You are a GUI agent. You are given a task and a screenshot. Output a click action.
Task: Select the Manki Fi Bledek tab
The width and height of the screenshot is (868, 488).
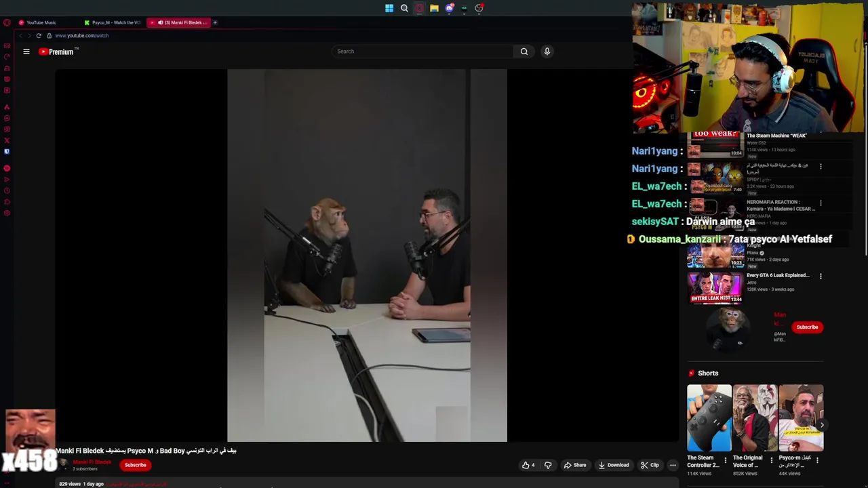179,22
